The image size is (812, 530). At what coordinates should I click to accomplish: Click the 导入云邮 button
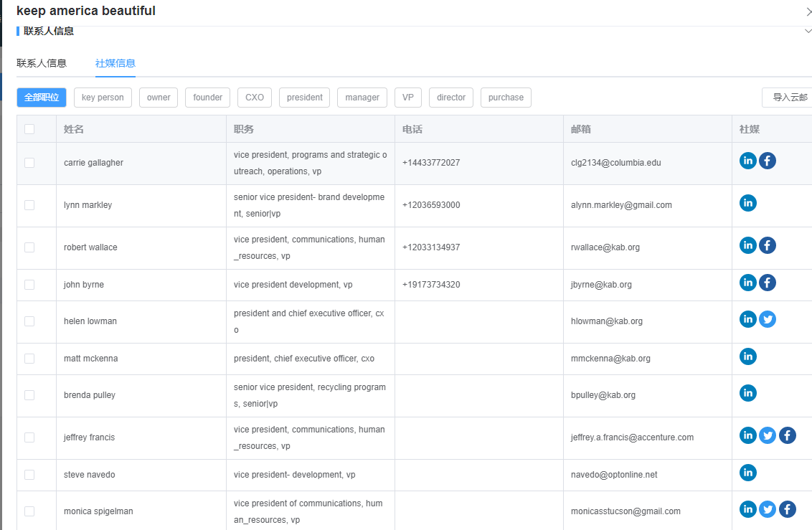tap(788, 98)
